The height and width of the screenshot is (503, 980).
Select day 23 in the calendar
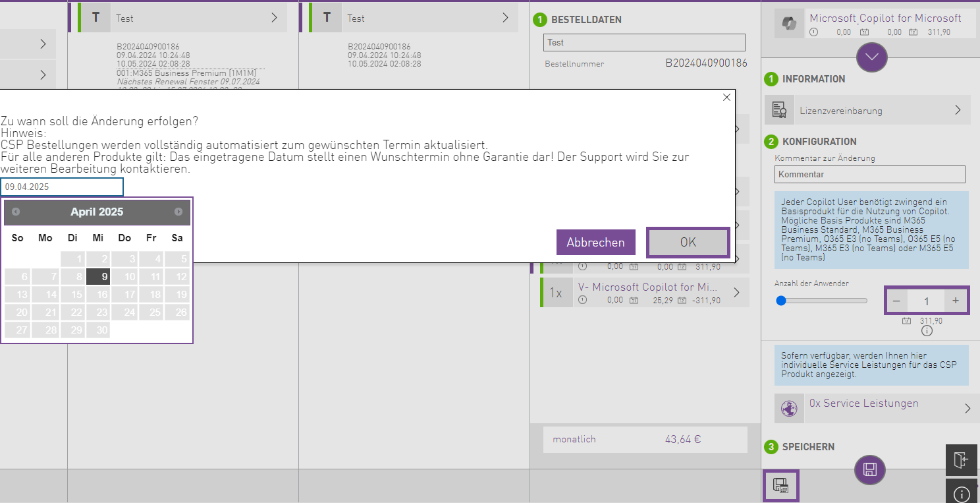pos(99,312)
